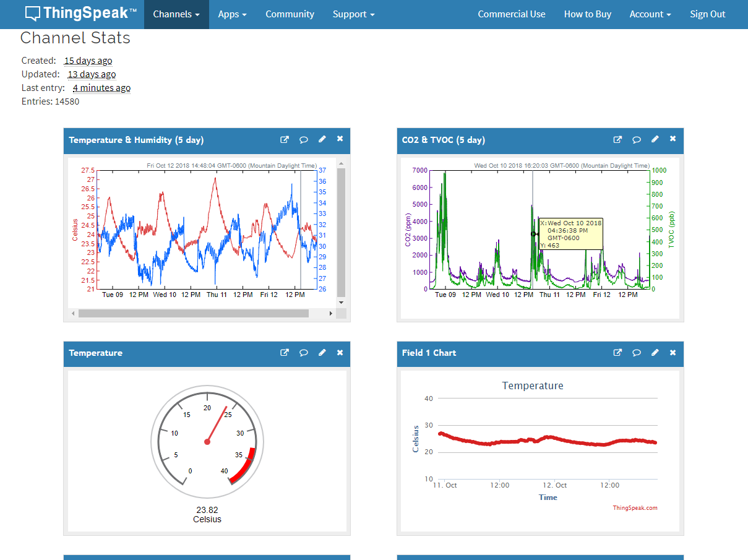
Task: Open the Commercial Use link
Action: click(511, 14)
